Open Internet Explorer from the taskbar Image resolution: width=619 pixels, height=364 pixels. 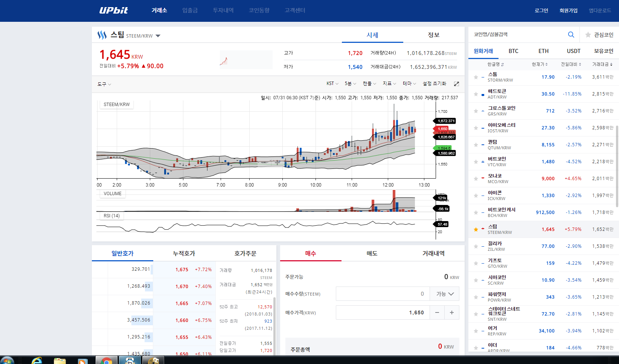(x=37, y=361)
